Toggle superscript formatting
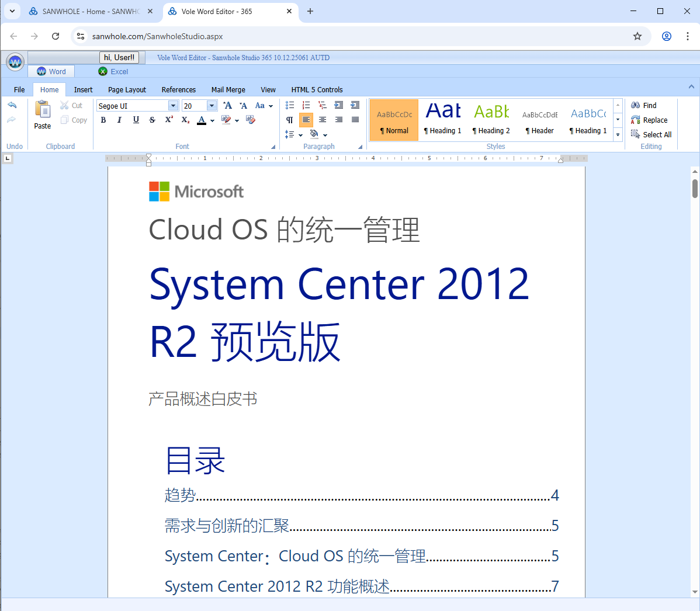Image resolution: width=700 pixels, height=611 pixels. [169, 120]
